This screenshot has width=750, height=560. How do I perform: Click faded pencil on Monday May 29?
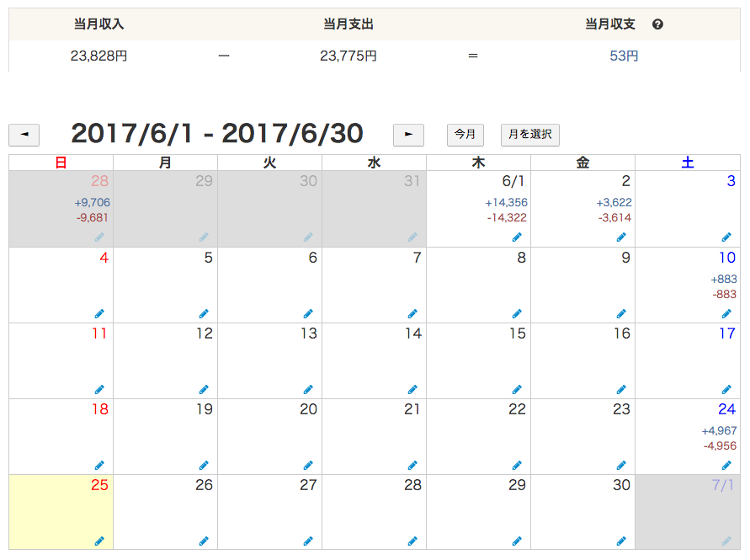[x=204, y=237]
